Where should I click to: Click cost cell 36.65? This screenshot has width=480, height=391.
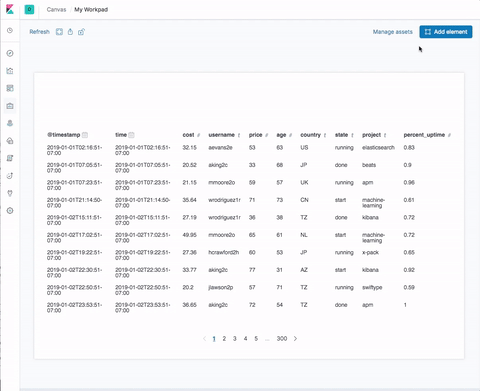(189, 305)
